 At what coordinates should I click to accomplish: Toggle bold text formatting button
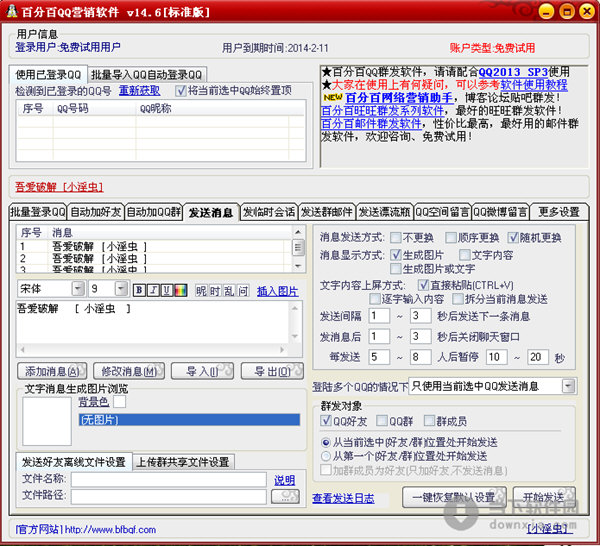[139, 290]
